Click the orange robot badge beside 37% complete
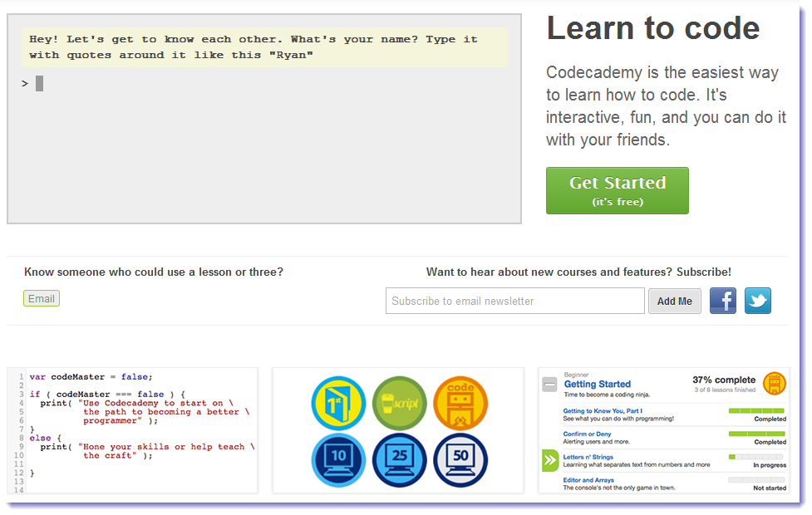This screenshot has width=812, height=515. coord(775,384)
